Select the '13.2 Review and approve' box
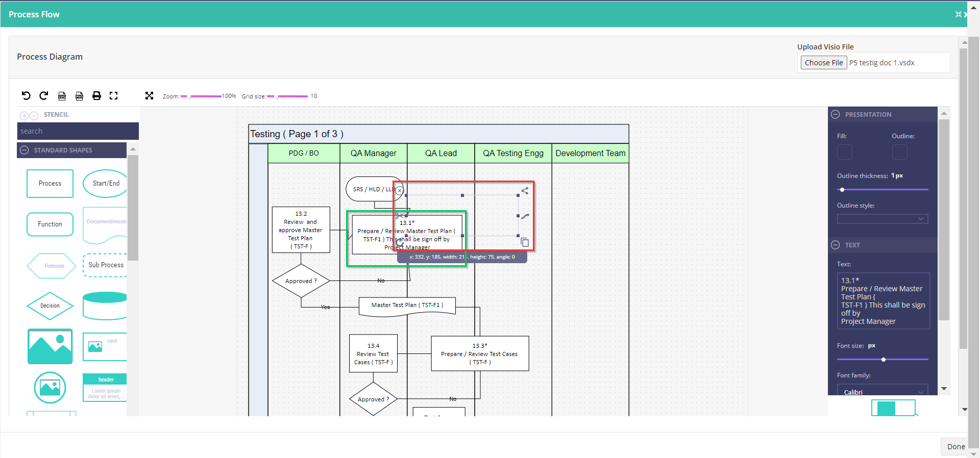980x458 pixels. click(x=301, y=230)
